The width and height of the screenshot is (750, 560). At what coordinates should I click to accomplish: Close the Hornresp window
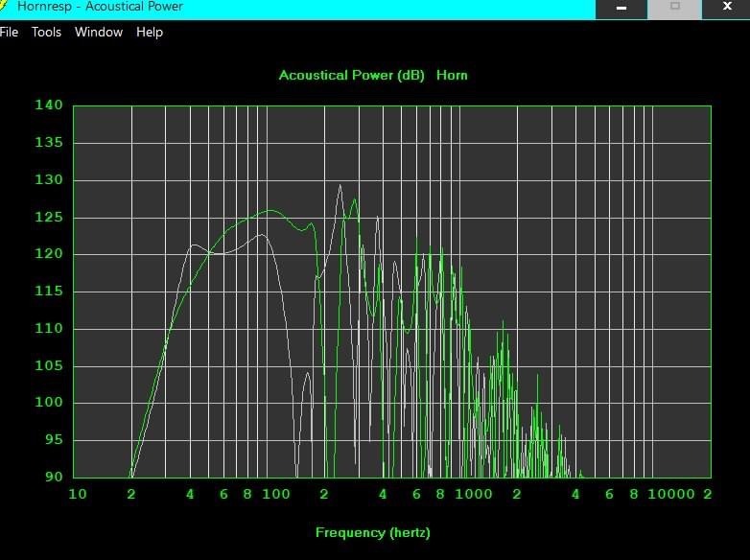click(x=727, y=9)
